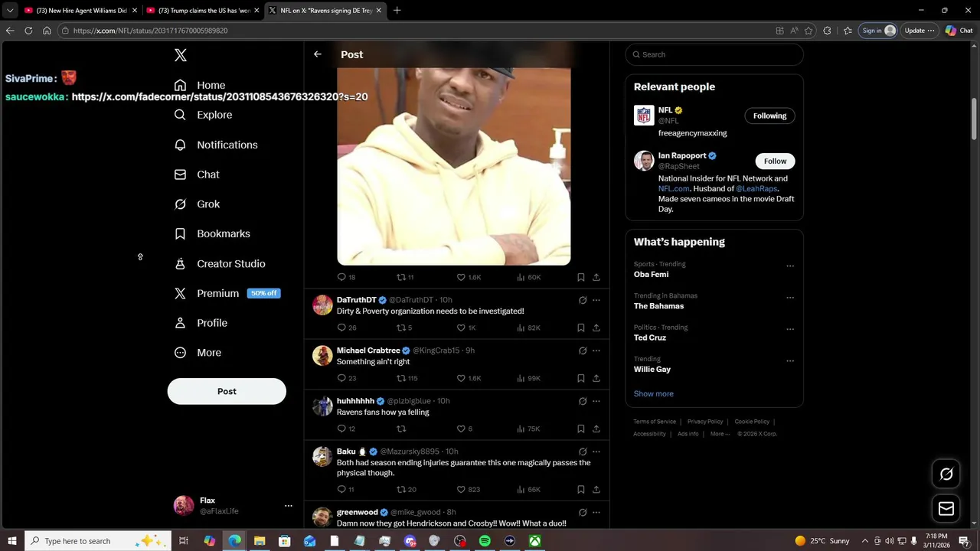Viewport: 980px width, 551px height.
Task: Open more options on Baku's reply
Action: [x=596, y=452]
